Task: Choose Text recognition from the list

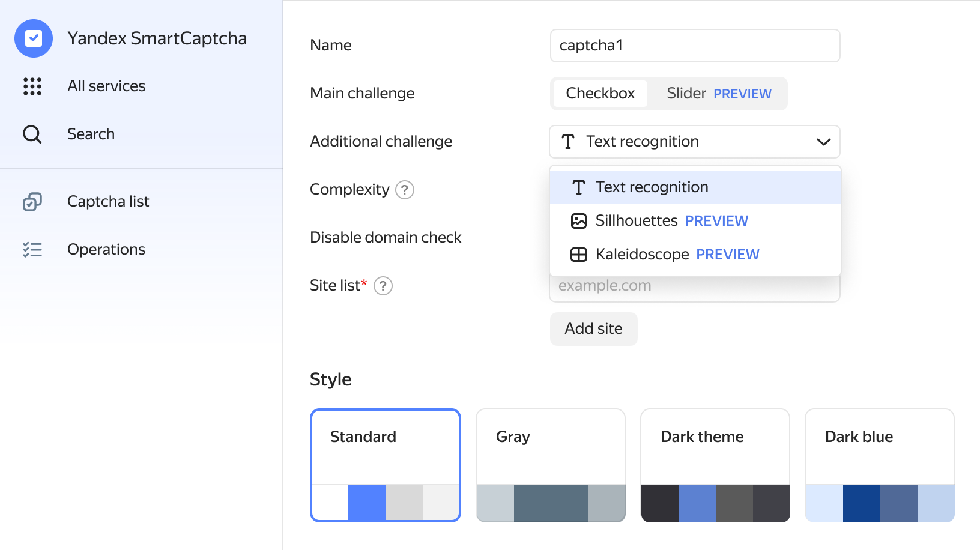Action: click(695, 187)
